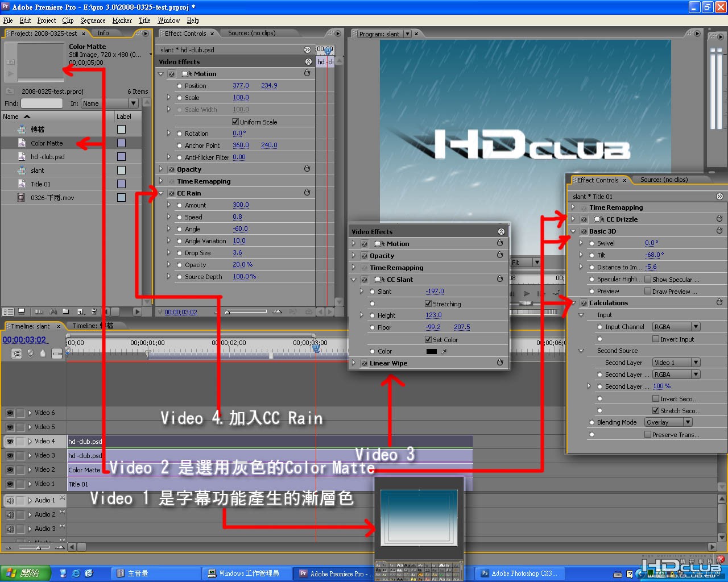This screenshot has height=582, width=728.
Task: Hide Video 1 track with eye toggle
Action: click(x=10, y=484)
